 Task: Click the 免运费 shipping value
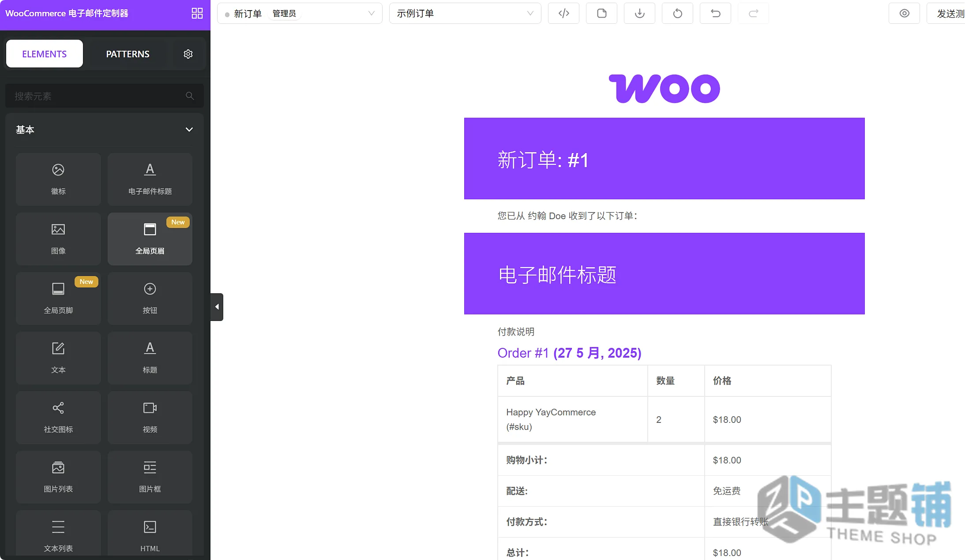[727, 491]
